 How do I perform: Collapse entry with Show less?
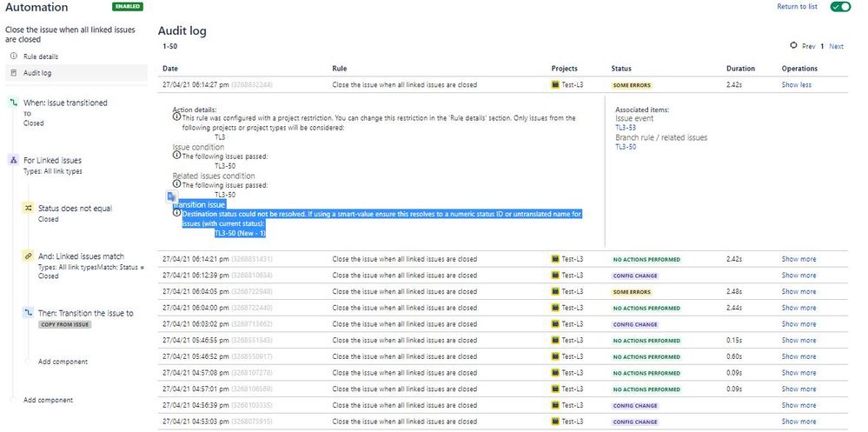pyautogui.click(x=796, y=84)
